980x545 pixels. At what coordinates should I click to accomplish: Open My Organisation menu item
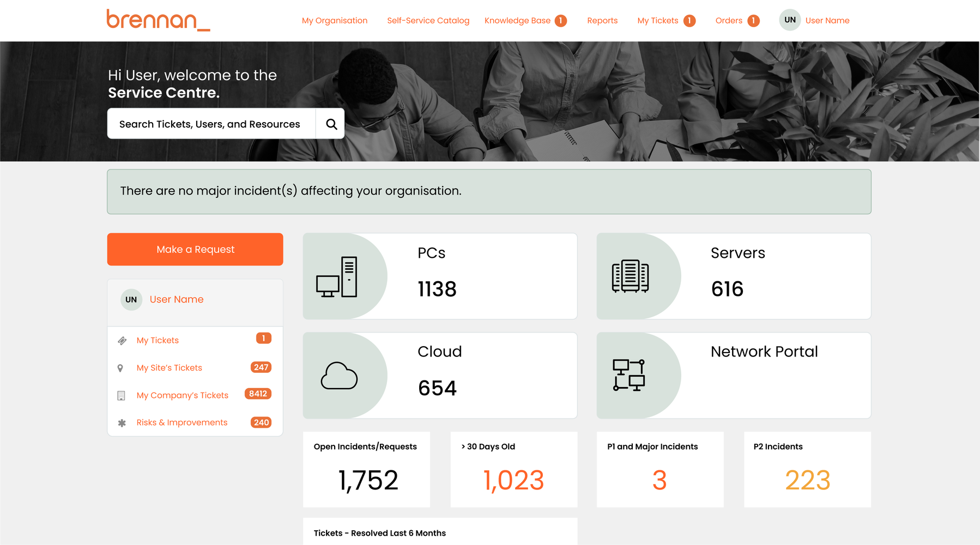pos(335,21)
